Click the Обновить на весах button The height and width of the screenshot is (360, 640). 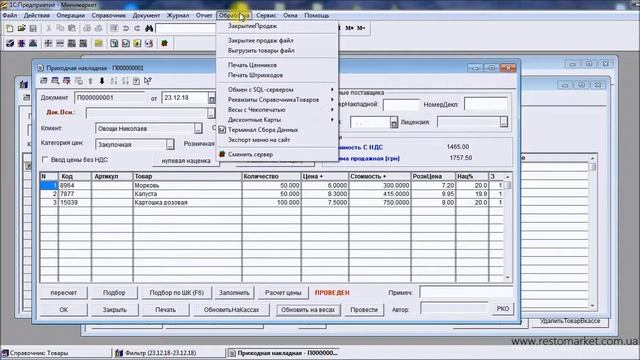(x=308, y=310)
